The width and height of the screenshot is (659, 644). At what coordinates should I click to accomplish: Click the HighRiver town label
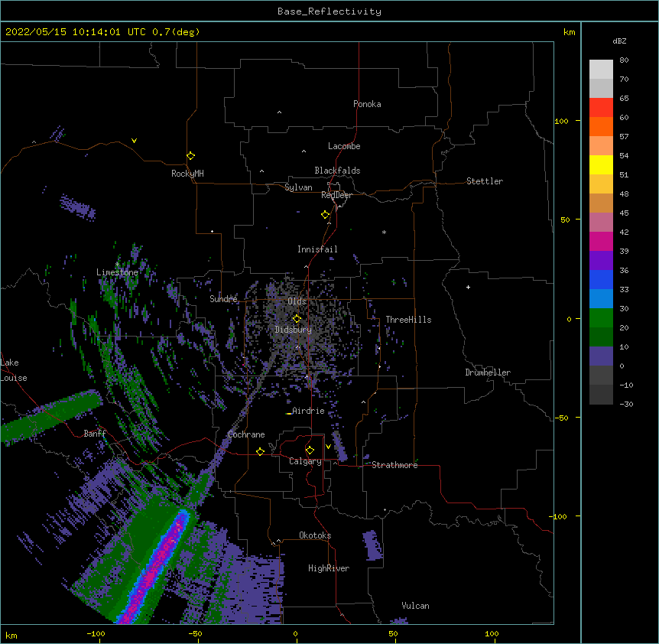point(329,568)
